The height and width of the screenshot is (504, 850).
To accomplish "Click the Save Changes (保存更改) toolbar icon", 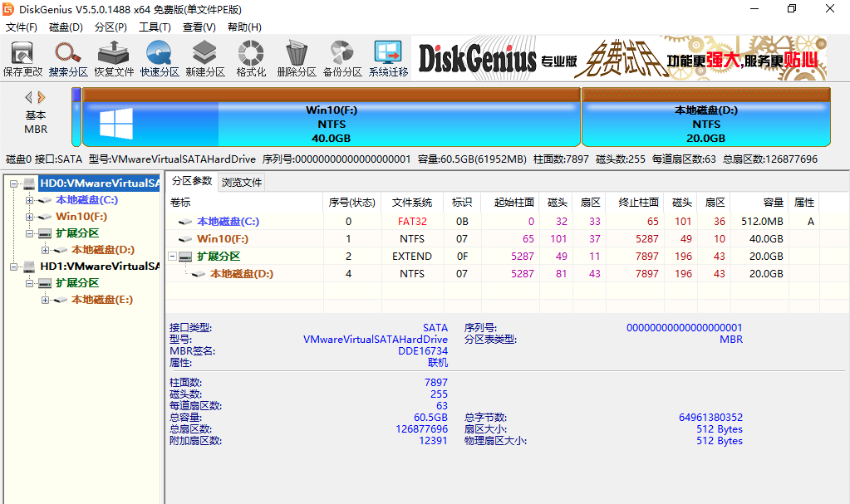I will [x=22, y=58].
